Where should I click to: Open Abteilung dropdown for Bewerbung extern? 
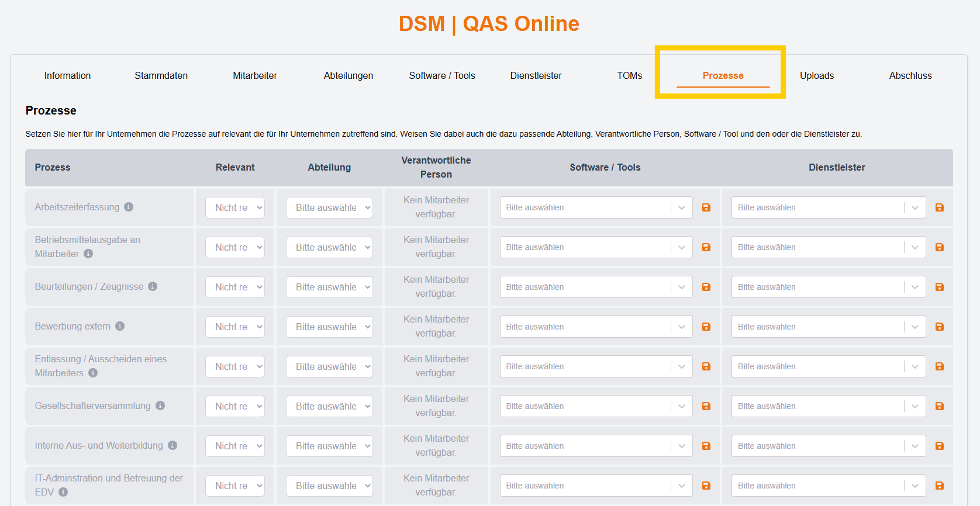point(329,327)
